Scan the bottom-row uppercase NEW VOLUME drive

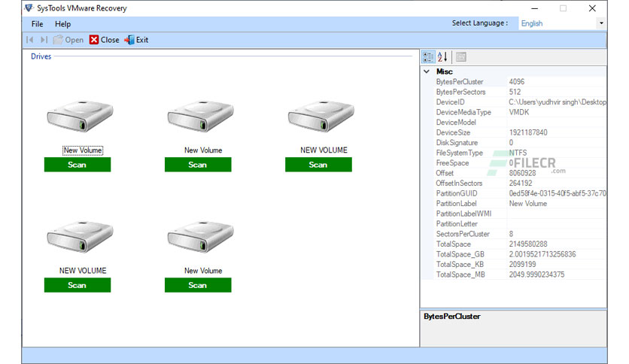[x=77, y=285]
